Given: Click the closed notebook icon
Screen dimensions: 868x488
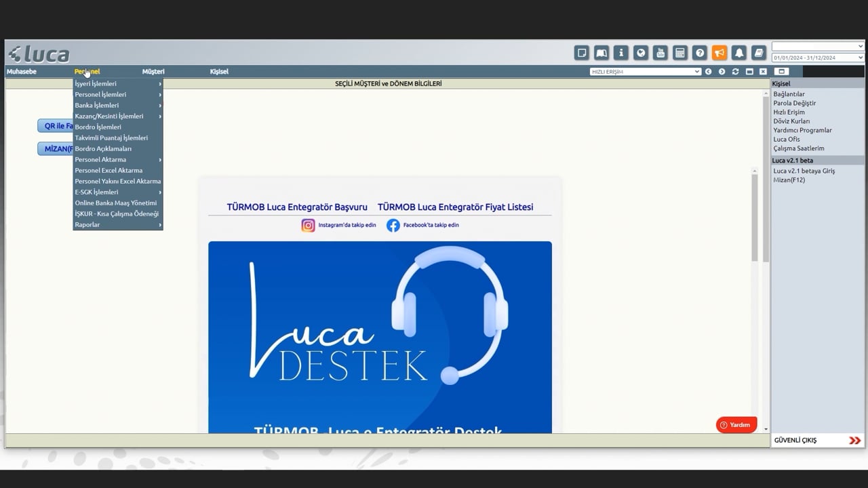Looking at the screenshot, I should point(759,53).
